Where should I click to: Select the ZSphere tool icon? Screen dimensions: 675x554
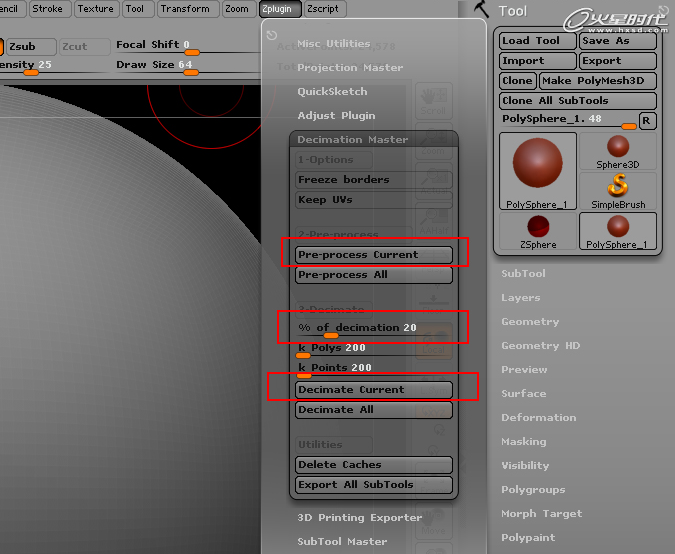[538, 231]
